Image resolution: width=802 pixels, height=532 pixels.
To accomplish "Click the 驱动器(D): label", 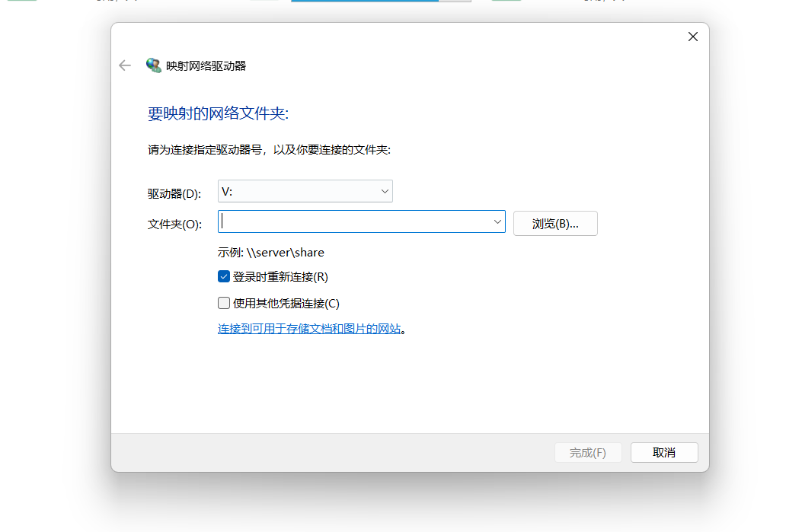I will [x=174, y=193].
